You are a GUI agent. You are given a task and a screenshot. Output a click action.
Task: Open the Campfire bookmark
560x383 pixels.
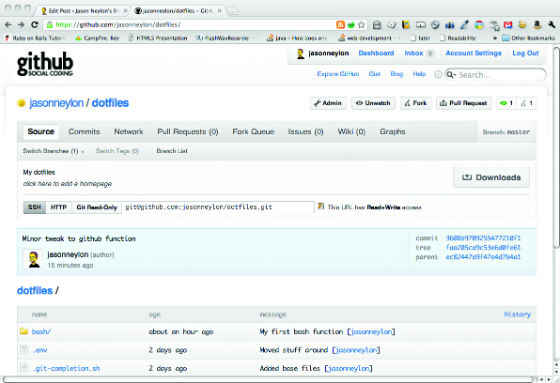coord(98,38)
